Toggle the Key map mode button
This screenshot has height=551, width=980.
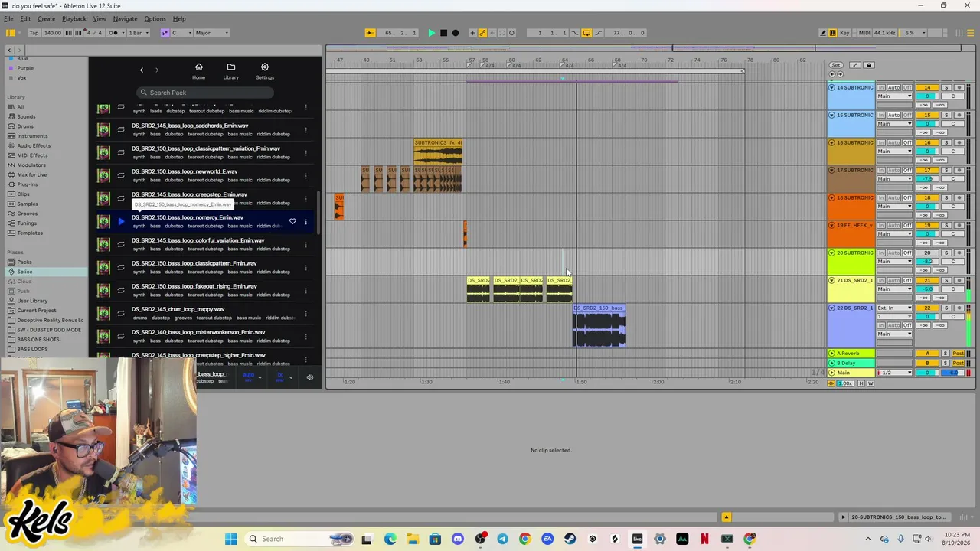[844, 33]
